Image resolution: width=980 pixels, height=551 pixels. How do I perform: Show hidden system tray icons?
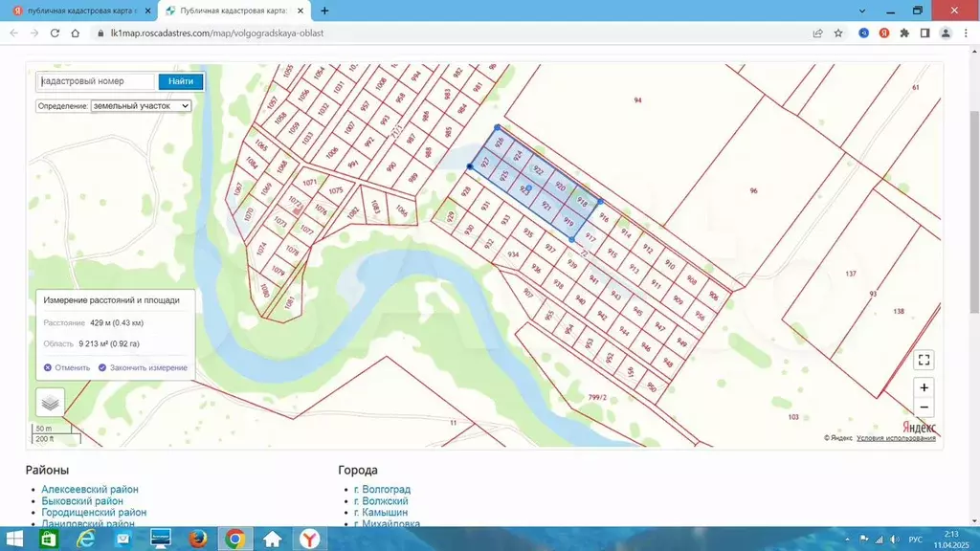click(x=848, y=540)
